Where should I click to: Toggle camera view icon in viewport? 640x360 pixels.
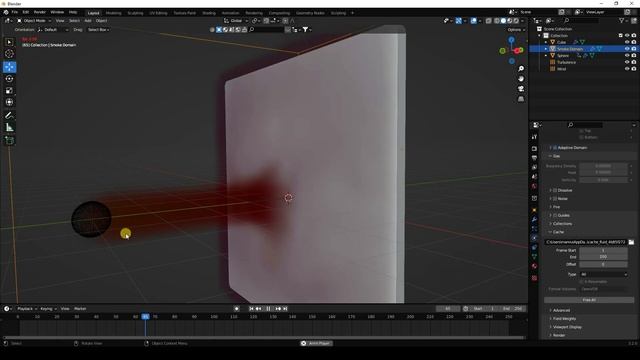[521, 89]
